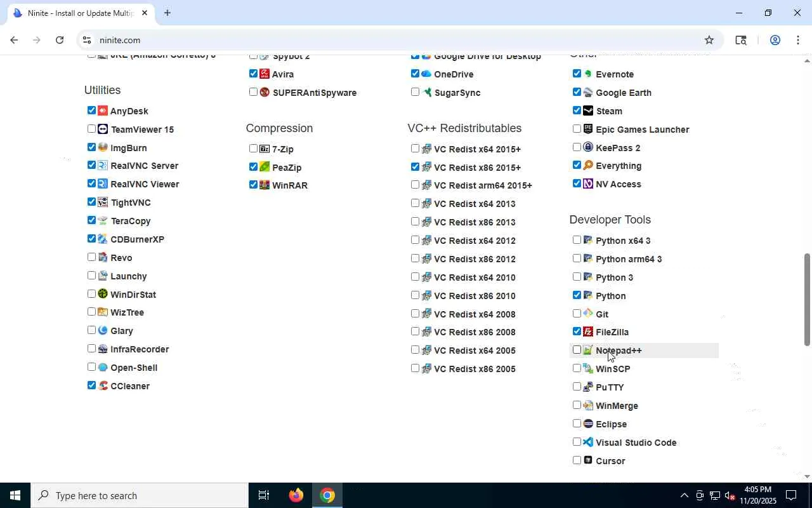Image resolution: width=812 pixels, height=508 pixels.
Task: Click the SUPERAntiSpyware icon
Action: (x=265, y=92)
